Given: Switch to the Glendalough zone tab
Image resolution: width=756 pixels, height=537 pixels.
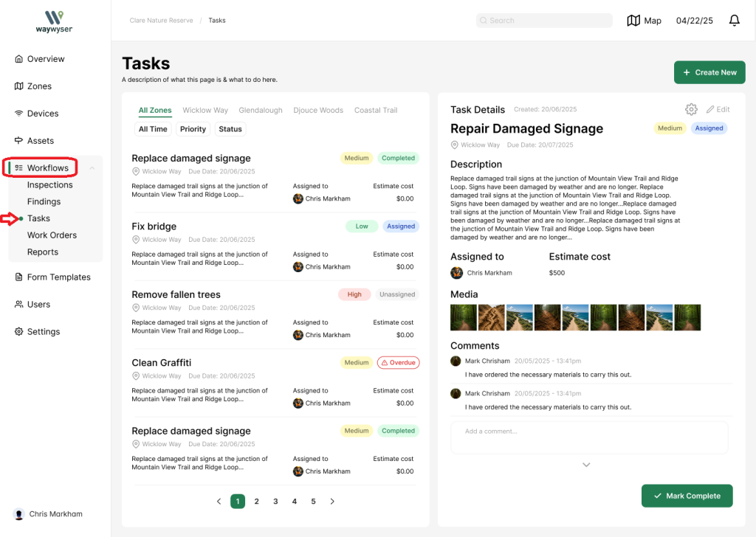Looking at the screenshot, I should pyautogui.click(x=261, y=111).
